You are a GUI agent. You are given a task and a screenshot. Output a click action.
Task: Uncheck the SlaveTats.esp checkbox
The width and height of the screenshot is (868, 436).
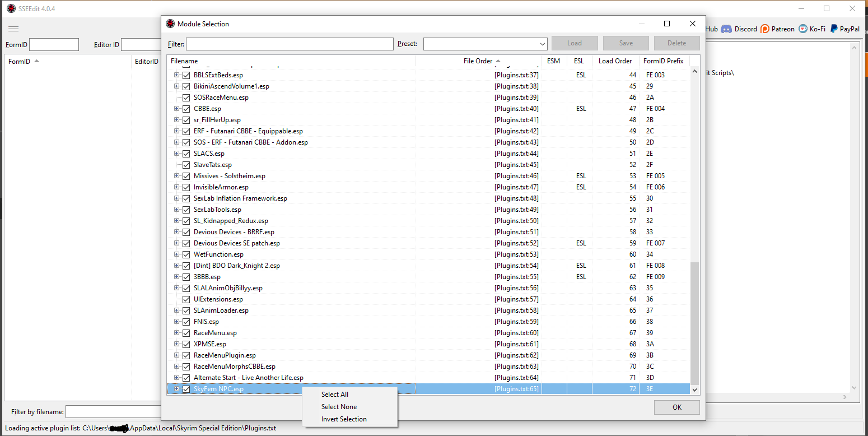186,165
